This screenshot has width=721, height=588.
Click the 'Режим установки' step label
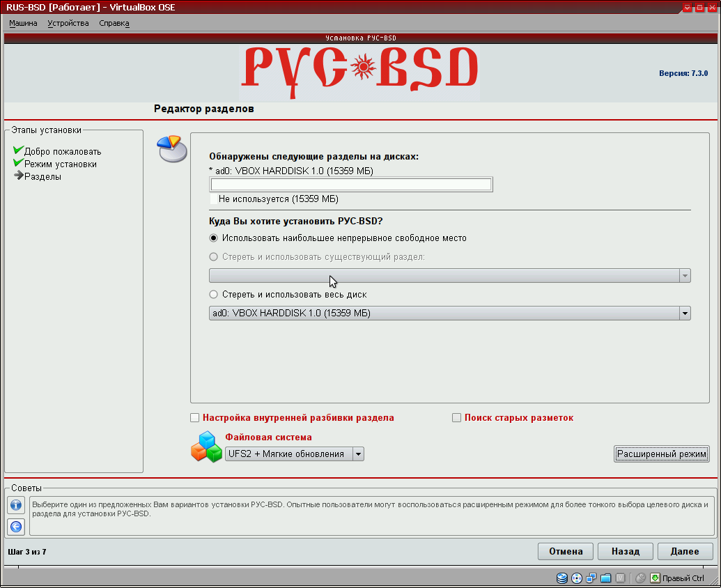pyautogui.click(x=60, y=164)
